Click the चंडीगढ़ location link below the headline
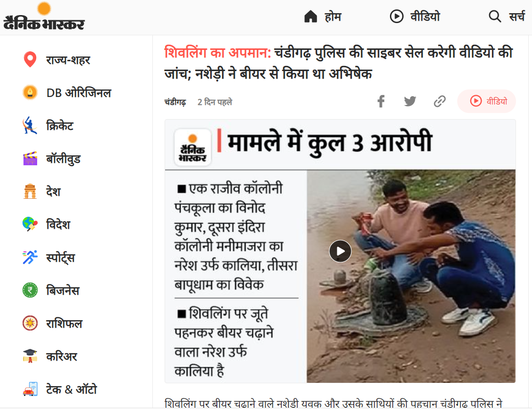532x412 pixels. [175, 102]
